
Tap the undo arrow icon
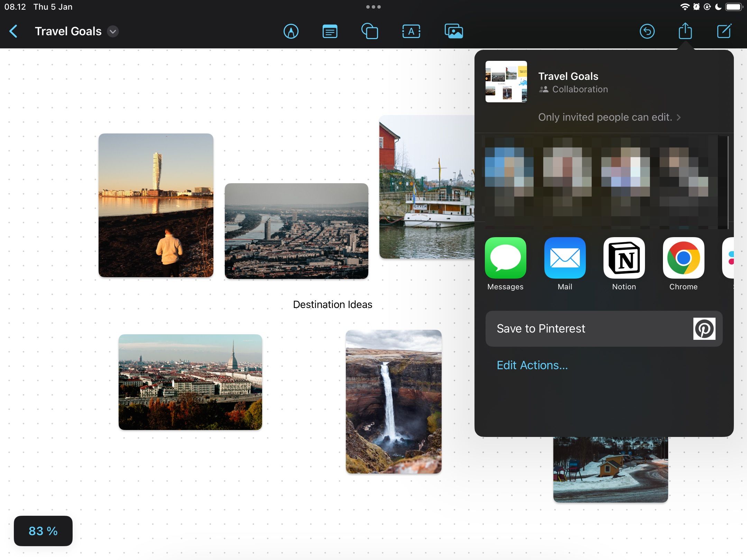pos(647,31)
